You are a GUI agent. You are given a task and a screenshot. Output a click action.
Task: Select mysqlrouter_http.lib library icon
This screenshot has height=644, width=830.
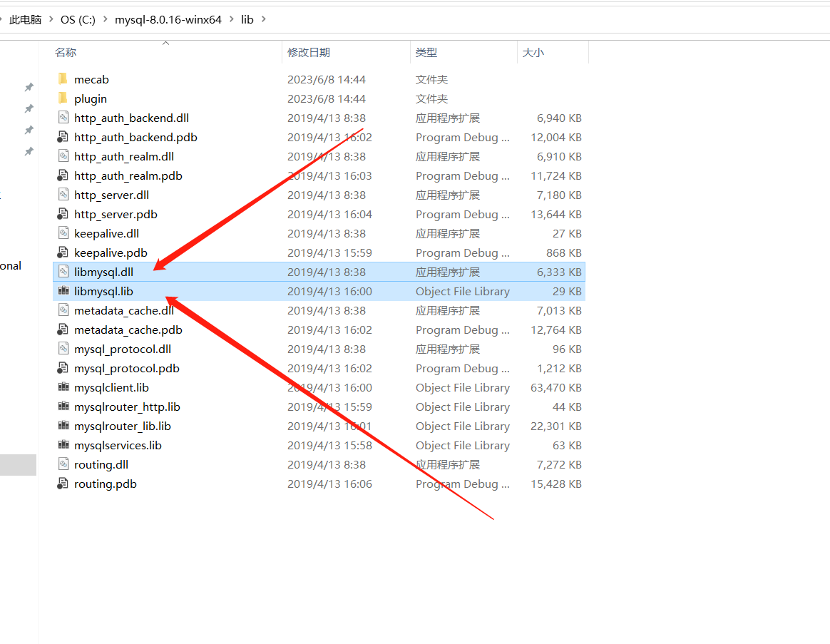click(x=63, y=407)
